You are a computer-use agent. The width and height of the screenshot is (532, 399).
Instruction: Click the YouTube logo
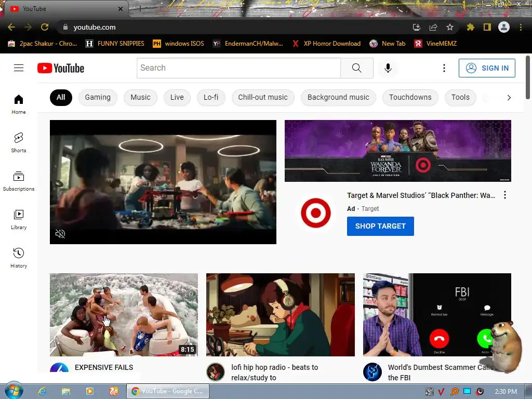tap(61, 68)
